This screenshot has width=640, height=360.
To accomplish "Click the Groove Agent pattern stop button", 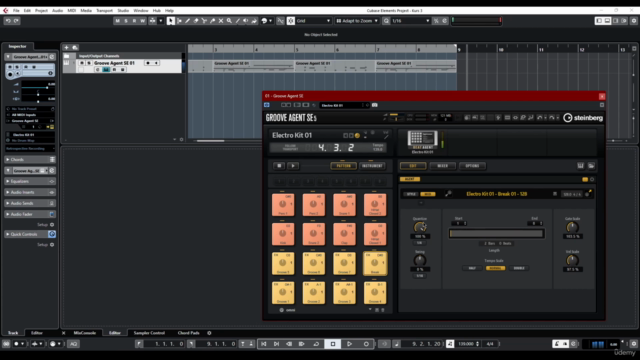I will (279, 166).
